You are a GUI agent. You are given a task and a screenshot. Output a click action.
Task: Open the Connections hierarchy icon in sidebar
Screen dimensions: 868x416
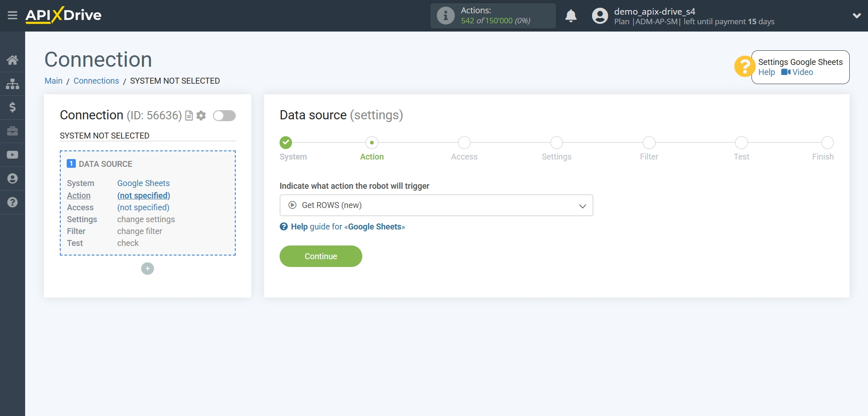(x=12, y=84)
